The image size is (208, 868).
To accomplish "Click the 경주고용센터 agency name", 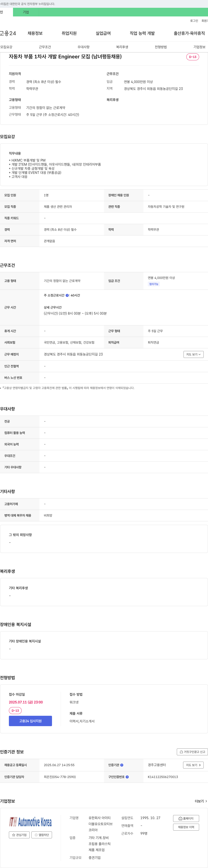I will tap(157, 765).
